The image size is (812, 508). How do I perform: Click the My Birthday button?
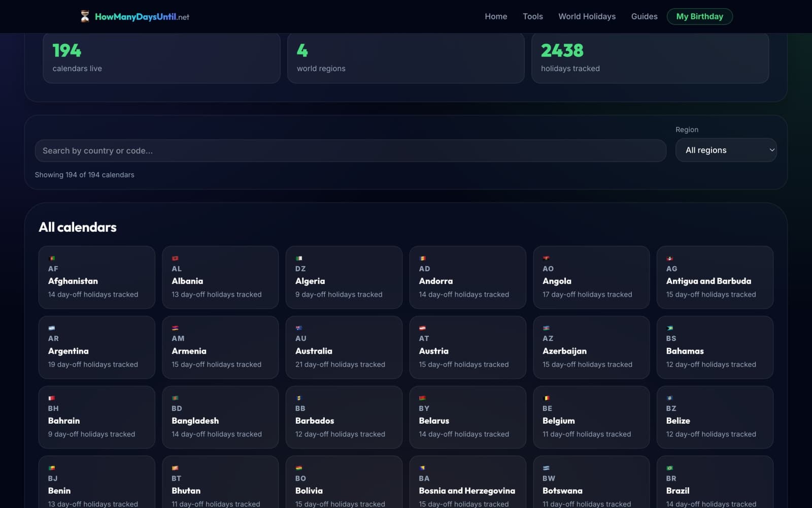pos(699,16)
